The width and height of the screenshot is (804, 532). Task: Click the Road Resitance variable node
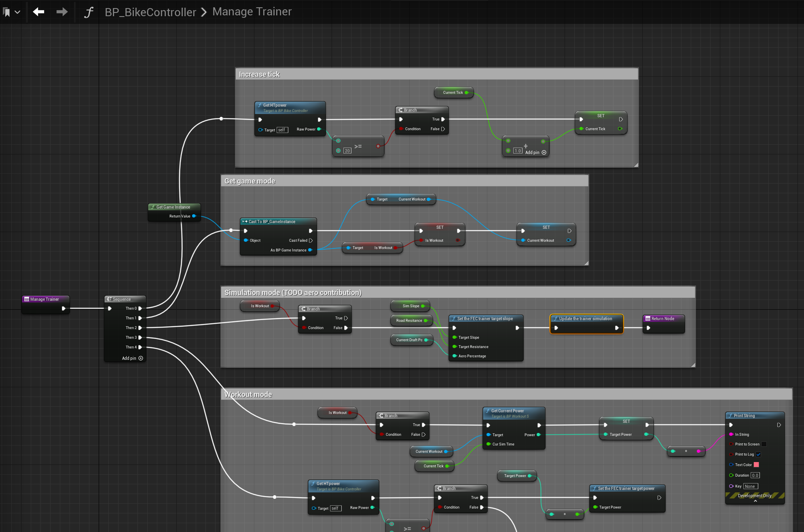[412, 321]
